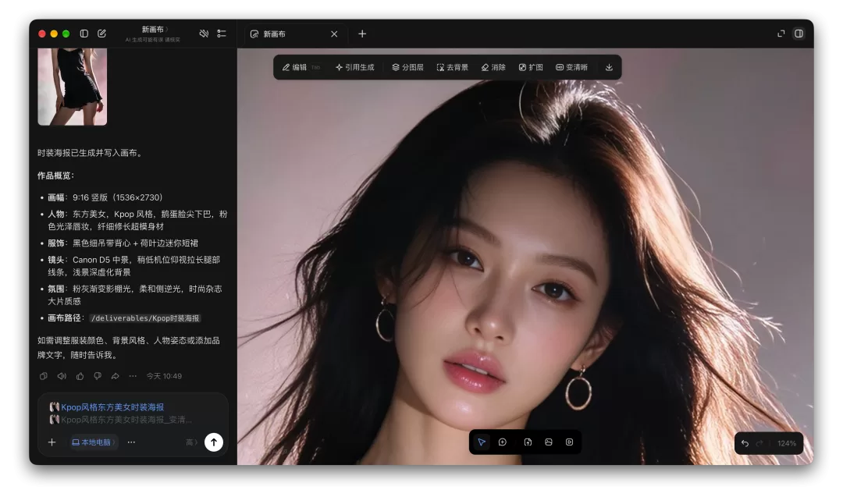This screenshot has height=504, width=843.
Task: Click the 今天 10:49 timestamp
Action: pos(164,376)
